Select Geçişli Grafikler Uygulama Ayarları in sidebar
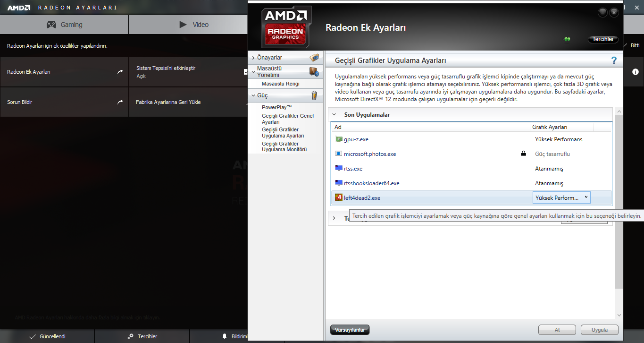644x343 pixels. click(283, 133)
